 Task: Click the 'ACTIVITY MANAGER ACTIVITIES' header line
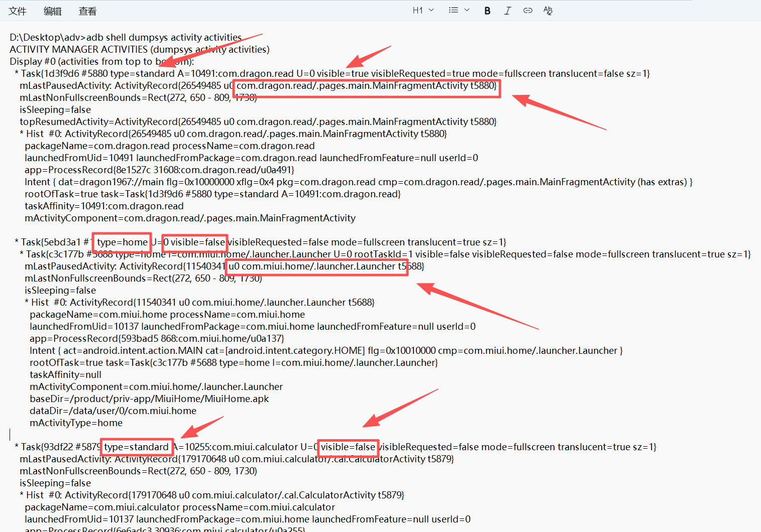pyautogui.click(x=140, y=50)
